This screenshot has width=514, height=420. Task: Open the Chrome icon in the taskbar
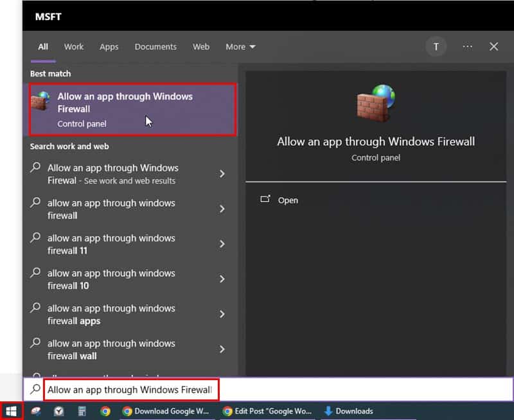(105, 411)
